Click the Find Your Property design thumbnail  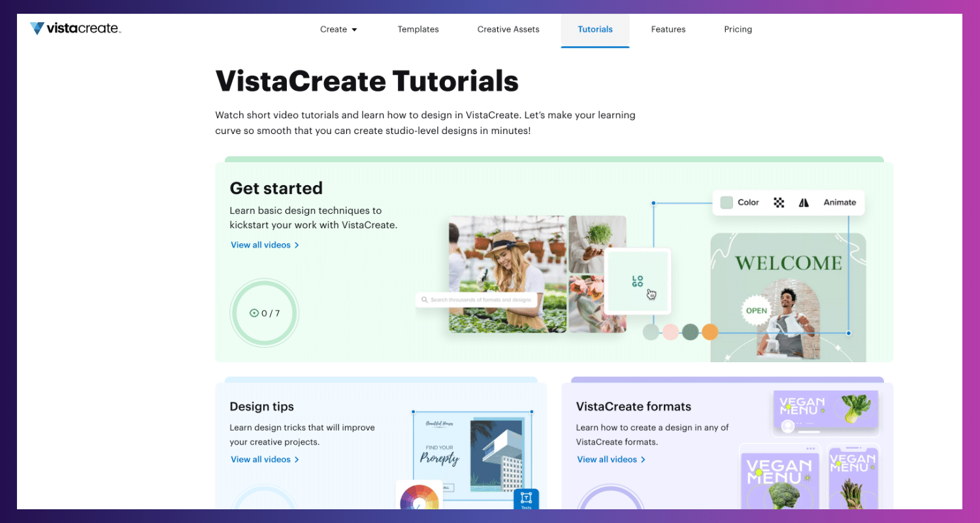472,456
